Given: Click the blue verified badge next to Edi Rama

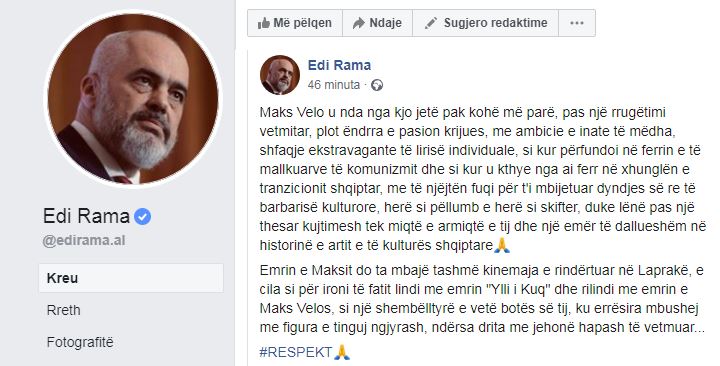Looking at the screenshot, I should pos(142,216).
